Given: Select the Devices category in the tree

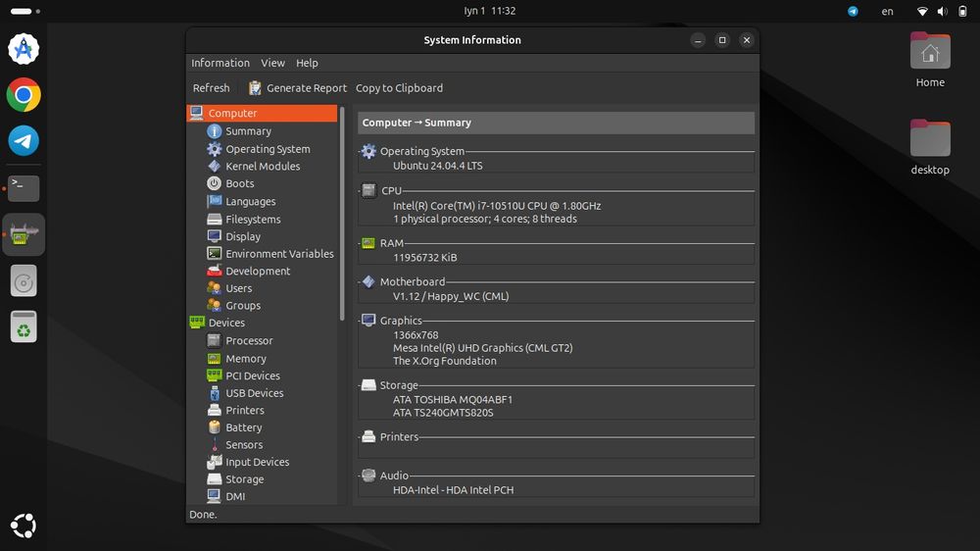Looking at the screenshot, I should pyautogui.click(x=226, y=323).
